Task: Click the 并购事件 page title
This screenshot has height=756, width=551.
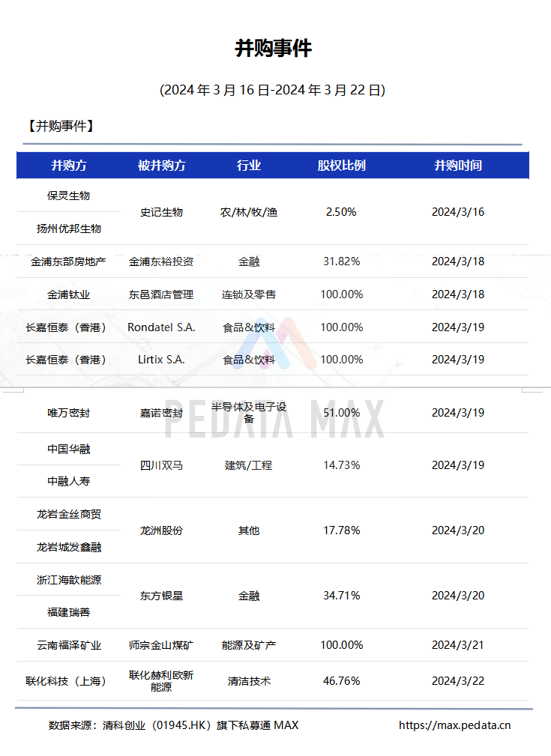Action: [273, 48]
